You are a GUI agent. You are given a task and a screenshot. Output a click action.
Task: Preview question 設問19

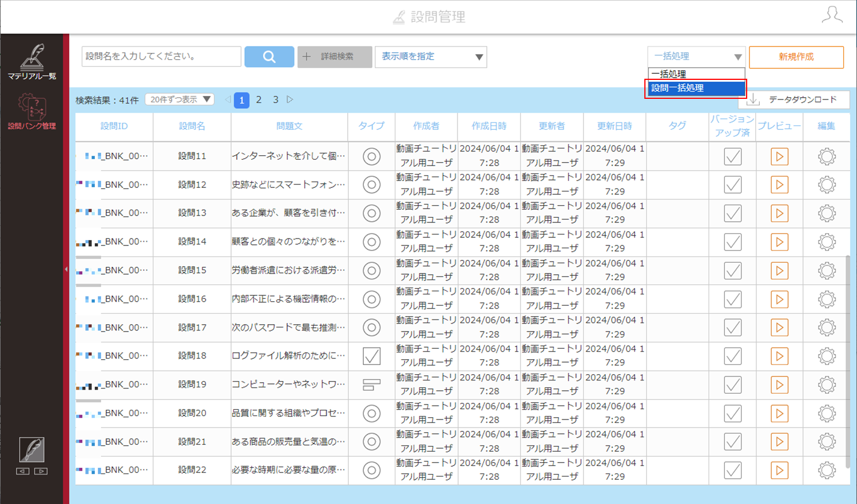779,384
